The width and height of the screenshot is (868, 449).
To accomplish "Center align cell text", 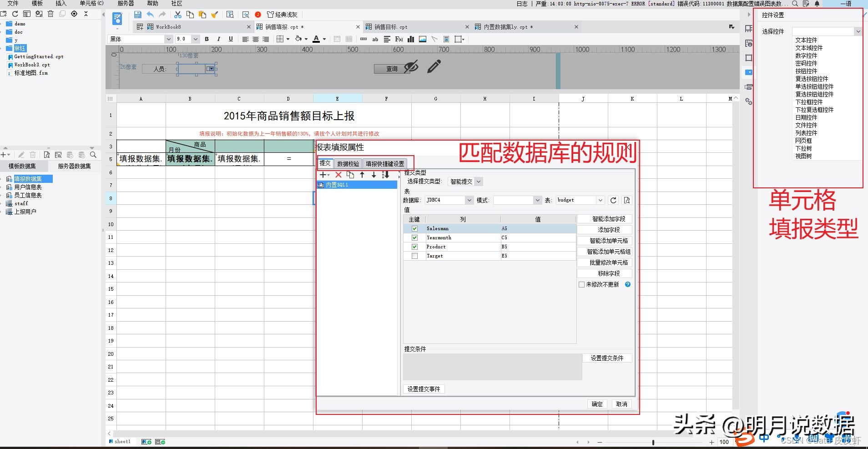I will pyautogui.click(x=256, y=39).
